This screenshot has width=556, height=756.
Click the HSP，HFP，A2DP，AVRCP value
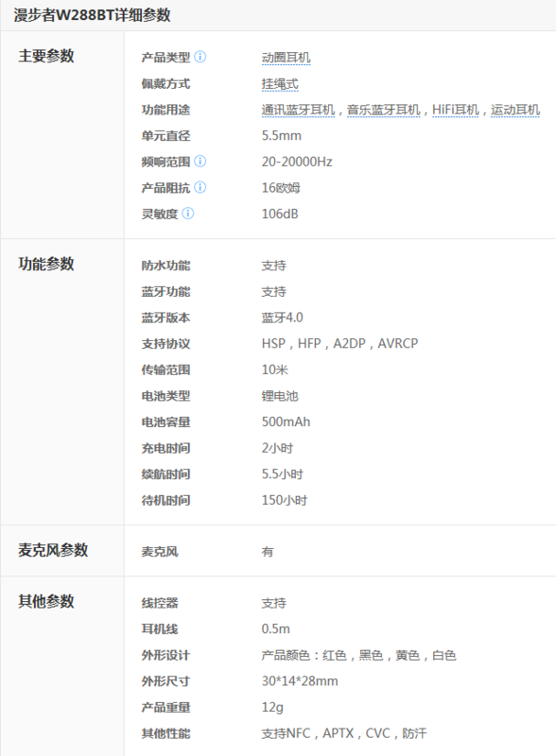(x=339, y=343)
